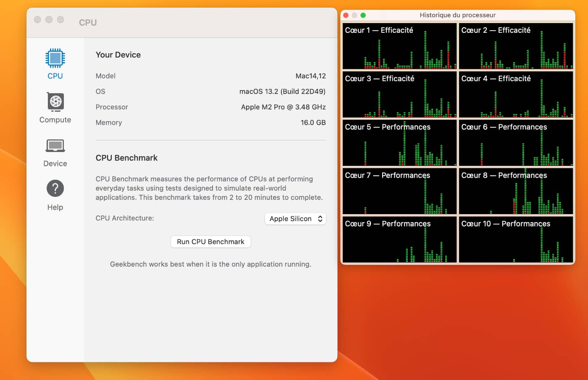Viewport: 588px width, 380px height.
Task: Click the Run CPU Benchmark button
Action: [x=210, y=242]
